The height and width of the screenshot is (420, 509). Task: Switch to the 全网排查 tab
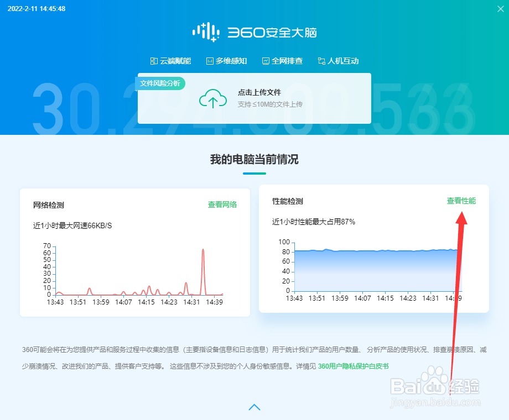click(x=283, y=61)
